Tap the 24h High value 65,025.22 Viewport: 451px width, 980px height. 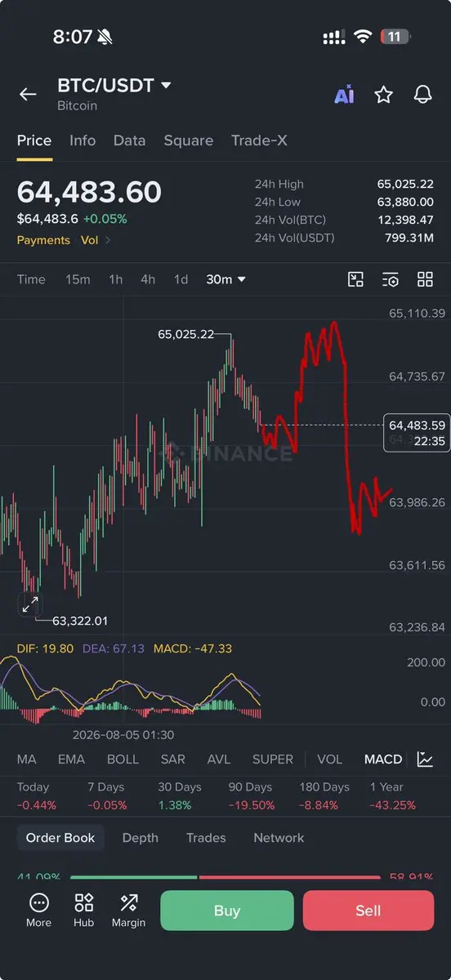coord(405,184)
